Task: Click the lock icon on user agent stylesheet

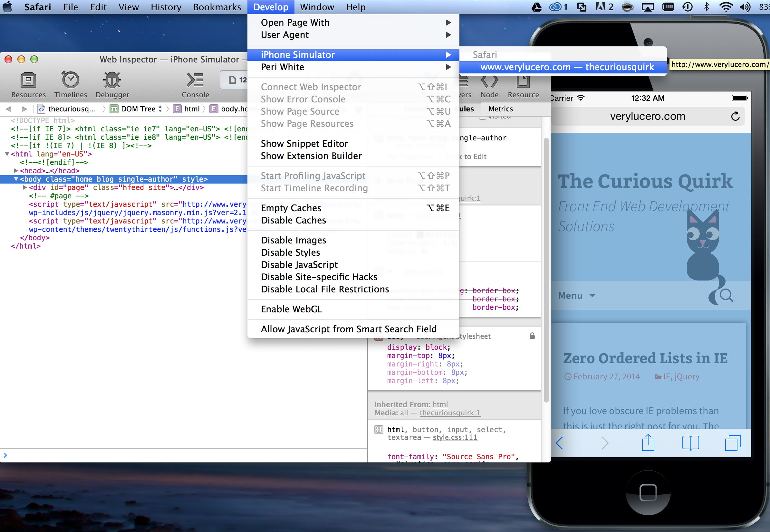Action: pos(532,336)
